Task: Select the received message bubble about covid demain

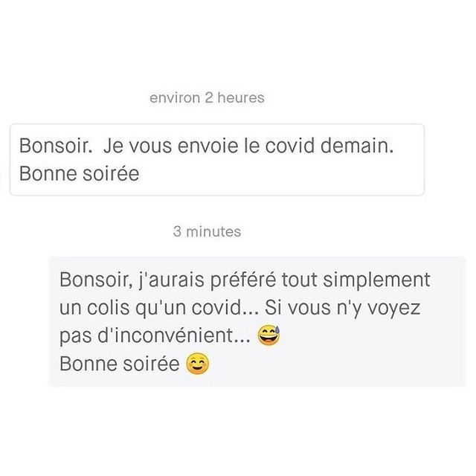Action: [x=216, y=159]
